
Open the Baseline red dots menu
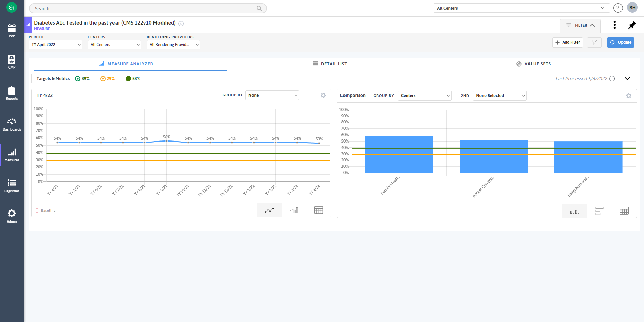(37, 210)
